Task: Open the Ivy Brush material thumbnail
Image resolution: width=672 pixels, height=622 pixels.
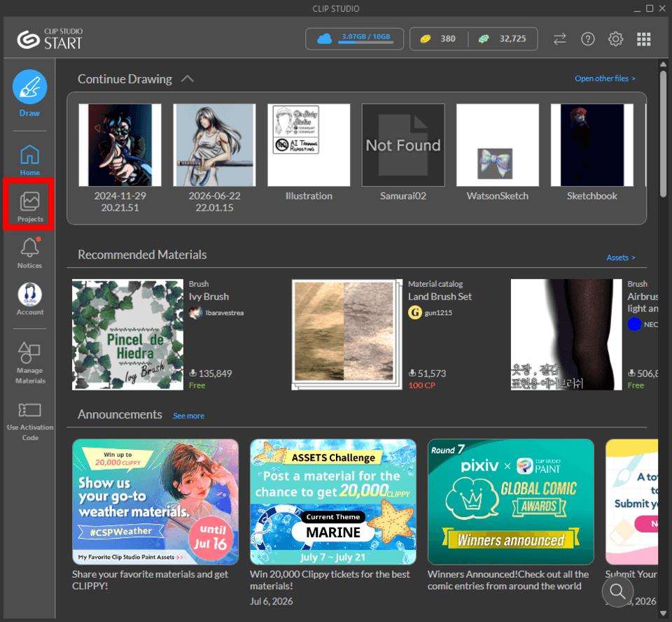Action: (127, 334)
